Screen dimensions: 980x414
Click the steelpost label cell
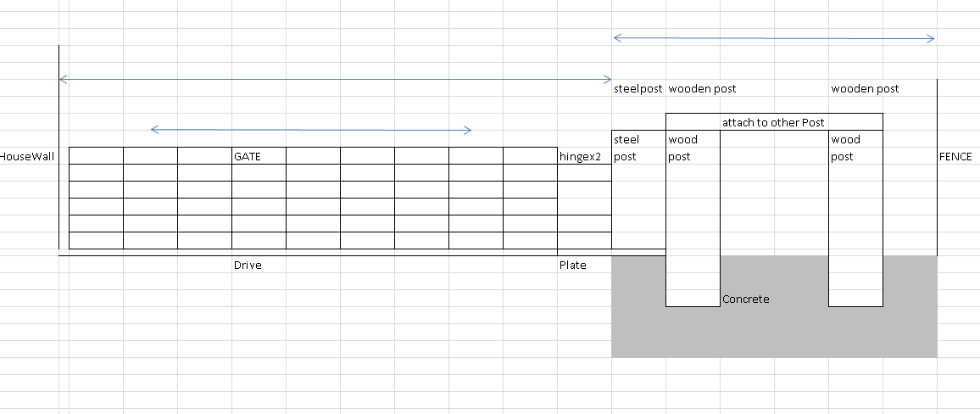[638, 88]
